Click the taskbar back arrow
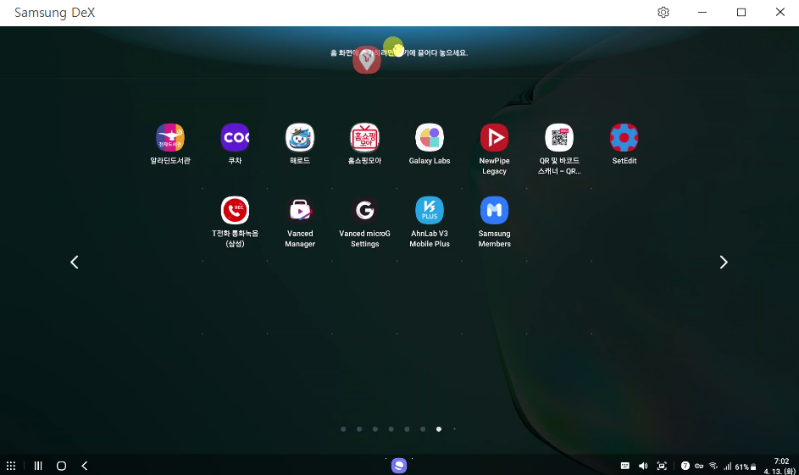The image size is (799, 475). (85, 466)
